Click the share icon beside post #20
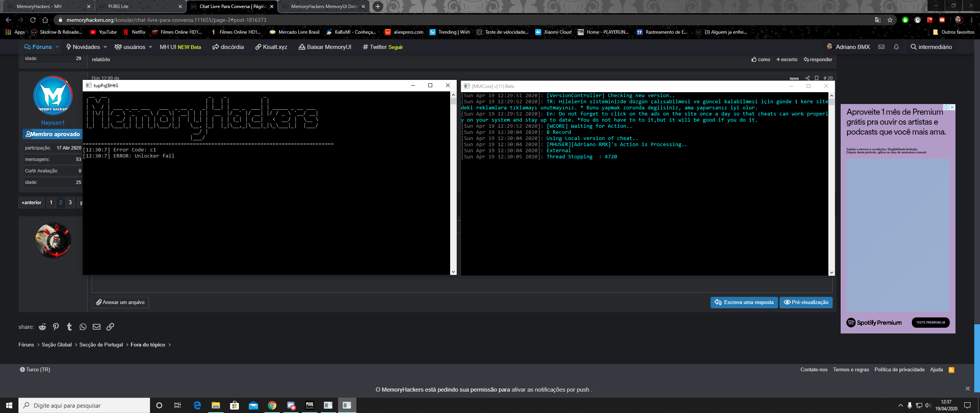The image size is (980, 413). 807,78
